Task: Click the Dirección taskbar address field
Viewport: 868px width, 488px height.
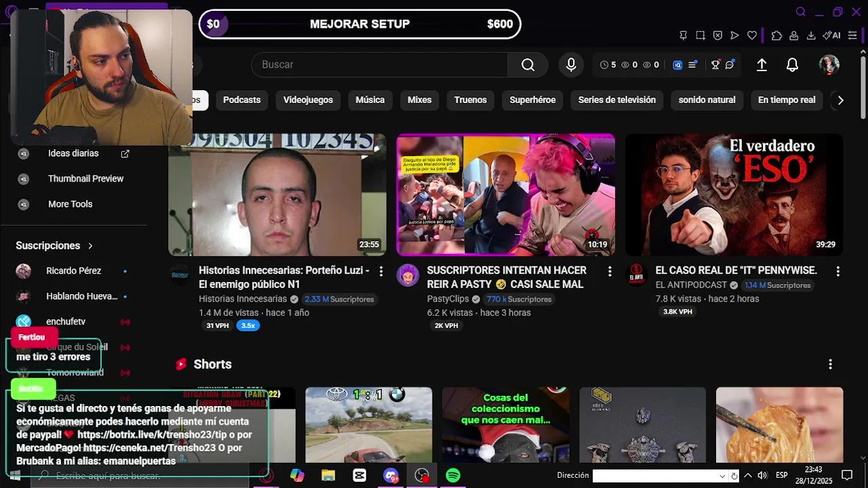Action: click(x=654, y=476)
